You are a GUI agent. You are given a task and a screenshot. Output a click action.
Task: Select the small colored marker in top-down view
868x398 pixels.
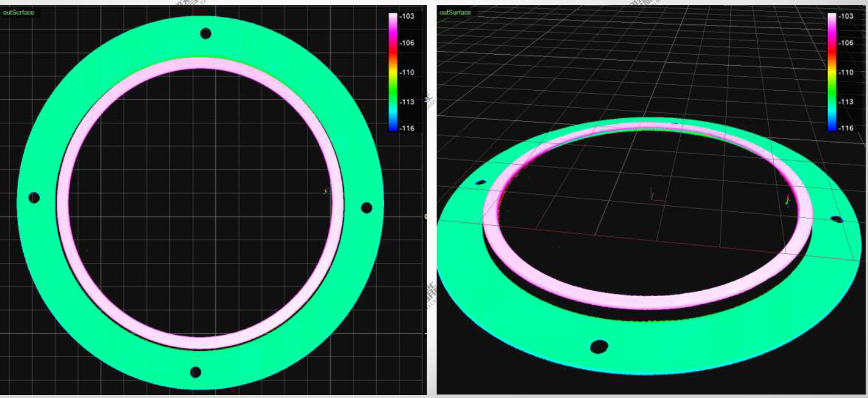coord(326,190)
